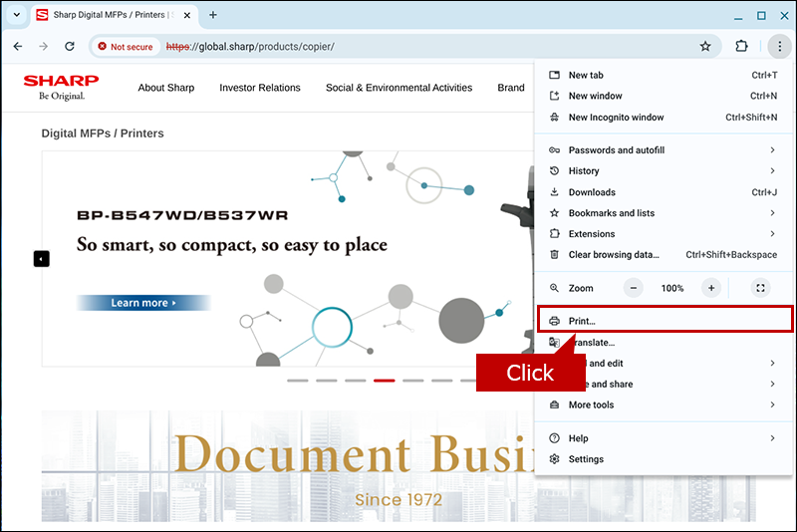Open About Sharp navigation link

tap(166, 88)
